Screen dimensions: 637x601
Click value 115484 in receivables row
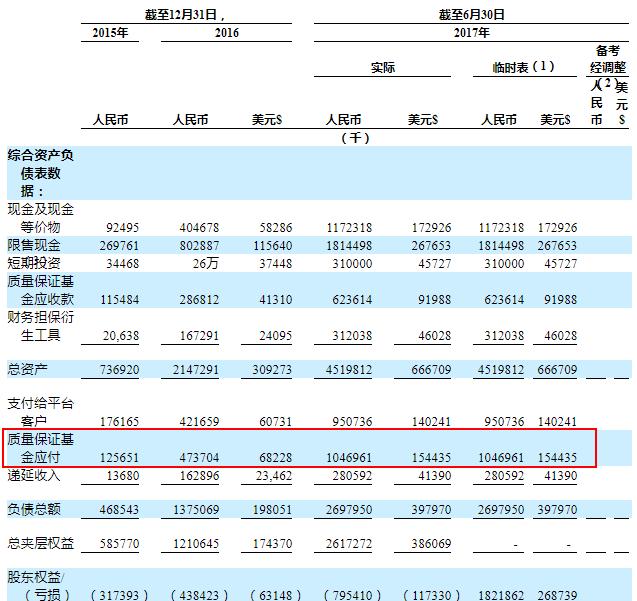[x=119, y=299]
